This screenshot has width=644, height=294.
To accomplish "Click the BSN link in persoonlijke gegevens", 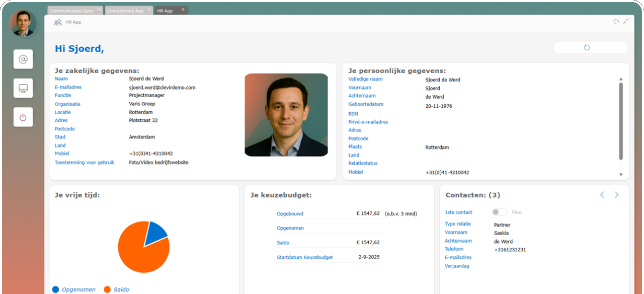I will click(353, 113).
